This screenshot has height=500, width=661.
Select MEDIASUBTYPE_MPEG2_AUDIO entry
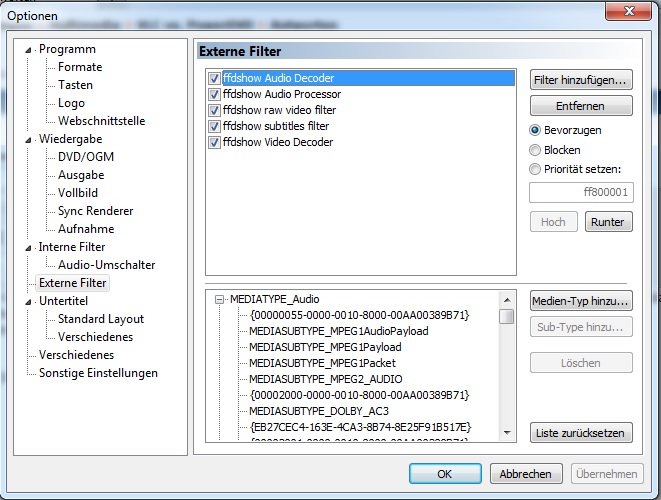click(325, 379)
